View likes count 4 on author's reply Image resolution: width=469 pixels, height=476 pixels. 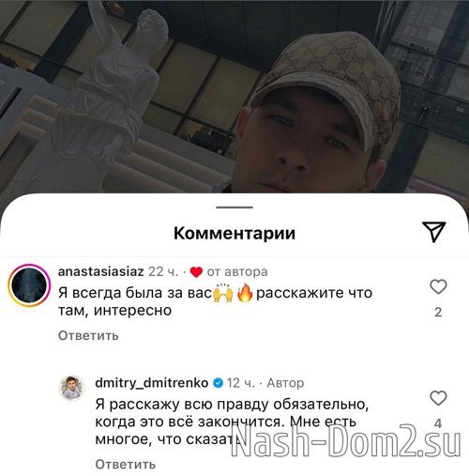click(x=438, y=423)
